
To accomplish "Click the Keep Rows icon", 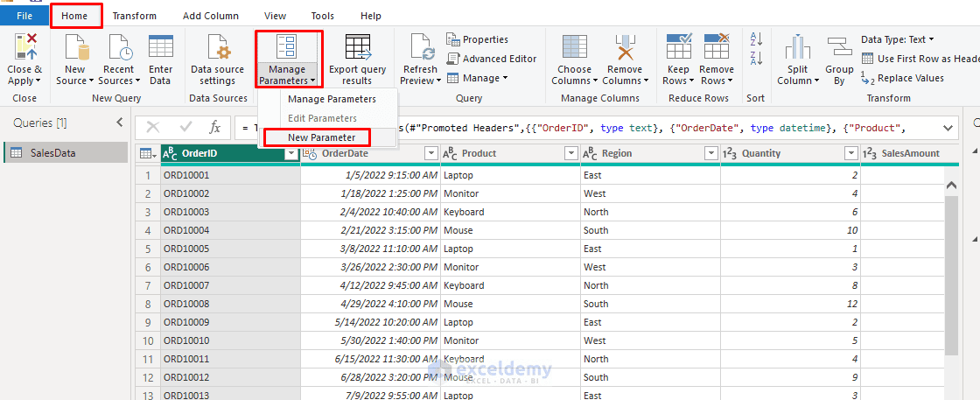I will coord(679,47).
